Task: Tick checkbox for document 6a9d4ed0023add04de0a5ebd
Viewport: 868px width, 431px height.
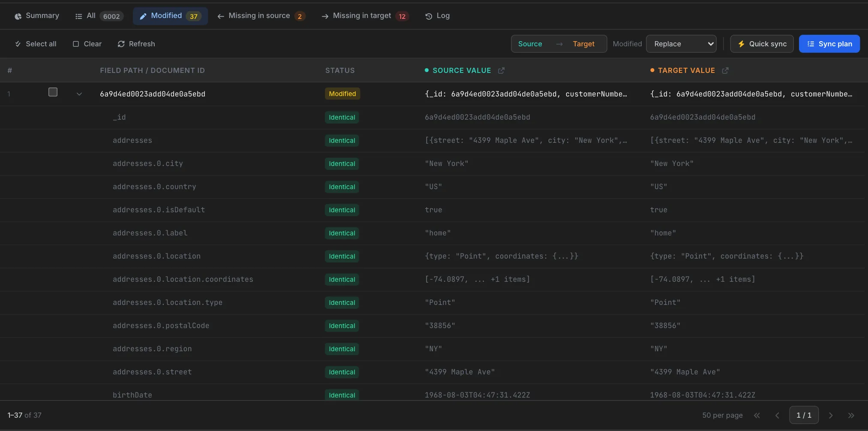Action: pyautogui.click(x=53, y=92)
